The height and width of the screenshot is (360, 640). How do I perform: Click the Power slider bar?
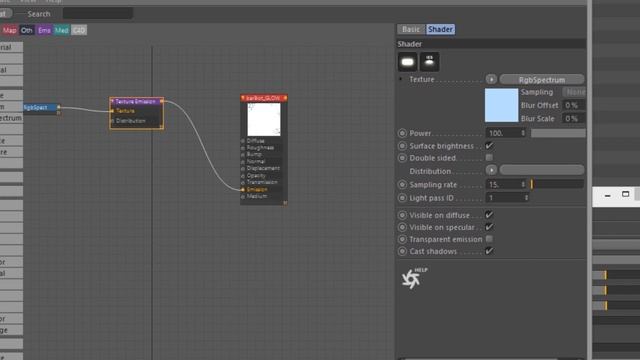(x=558, y=133)
